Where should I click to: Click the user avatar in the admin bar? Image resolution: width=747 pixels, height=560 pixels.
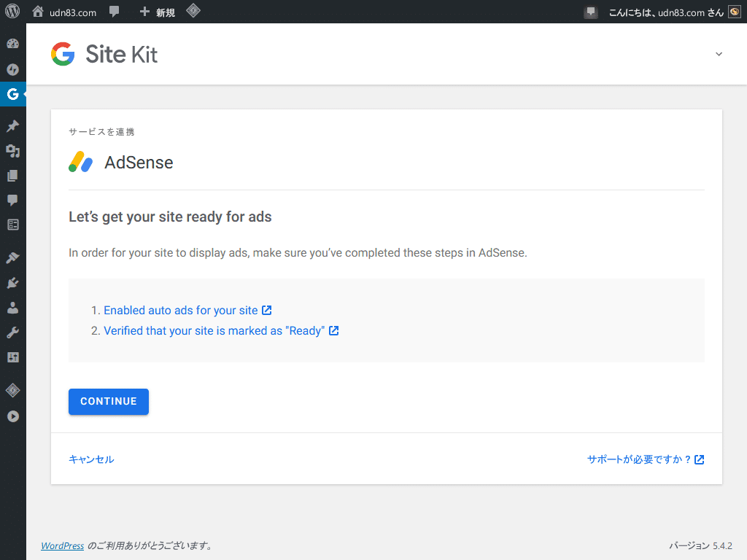pyautogui.click(x=735, y=12)
